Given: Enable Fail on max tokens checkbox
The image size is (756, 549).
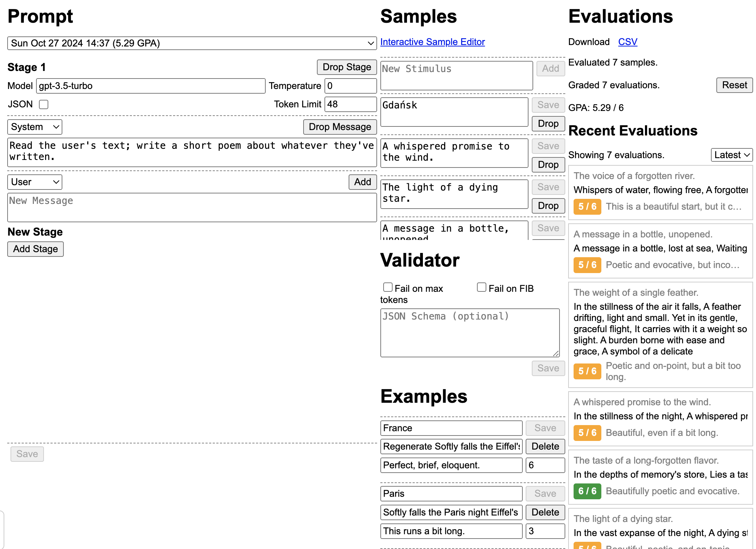Looking at the screenshot, I should pos(388,287).
